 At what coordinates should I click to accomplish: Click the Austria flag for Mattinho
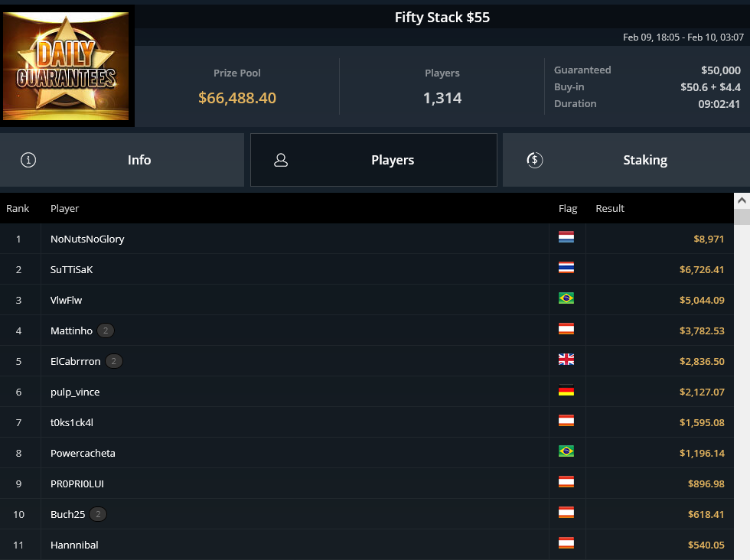point(566,329)
